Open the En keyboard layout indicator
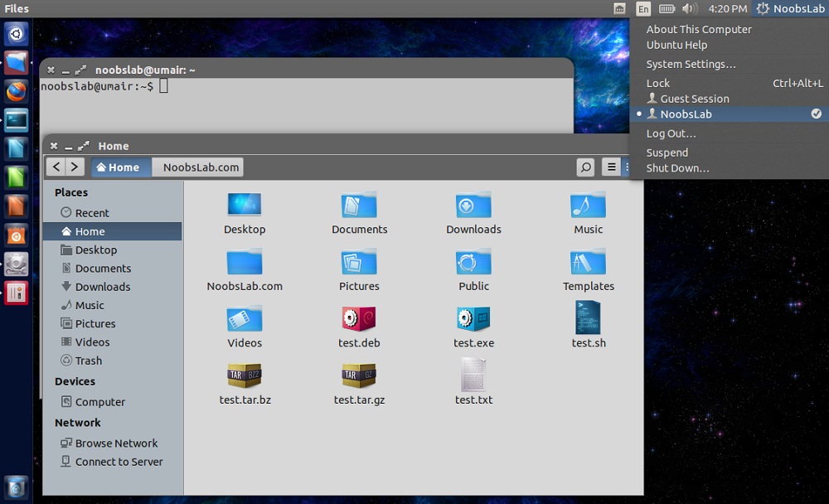829x504 pixels. coord(643,9)
